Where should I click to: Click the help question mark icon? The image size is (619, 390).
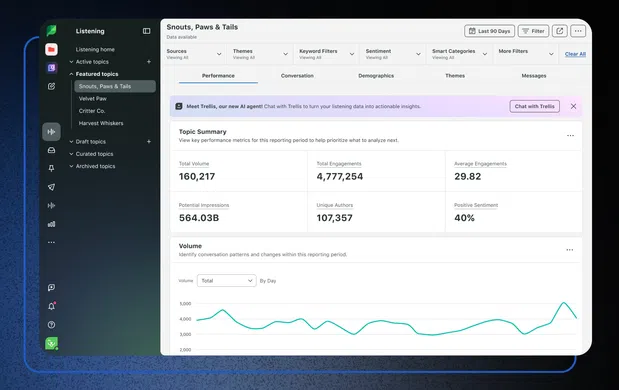pyautogui.click(x=51, y=325)
